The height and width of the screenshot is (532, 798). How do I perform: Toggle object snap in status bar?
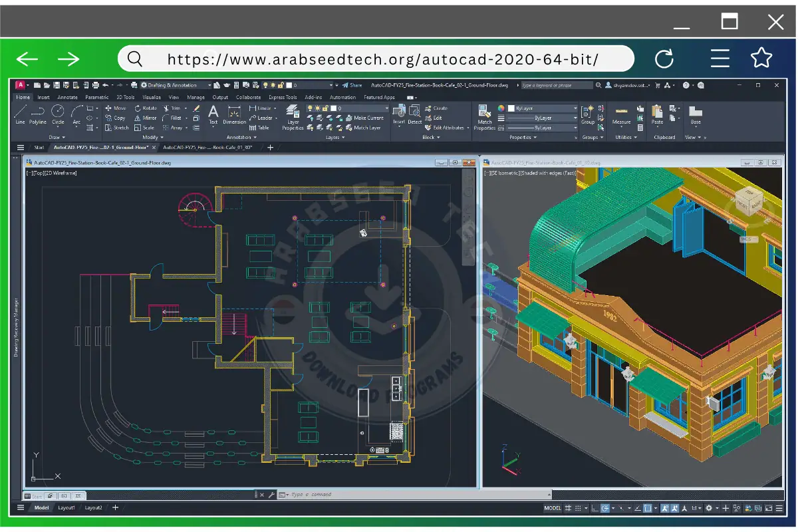pos(647,508)
